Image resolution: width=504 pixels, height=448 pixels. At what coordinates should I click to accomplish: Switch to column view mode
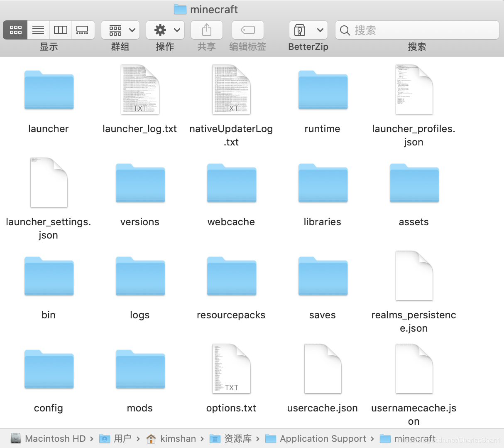[x=61, y=30]
